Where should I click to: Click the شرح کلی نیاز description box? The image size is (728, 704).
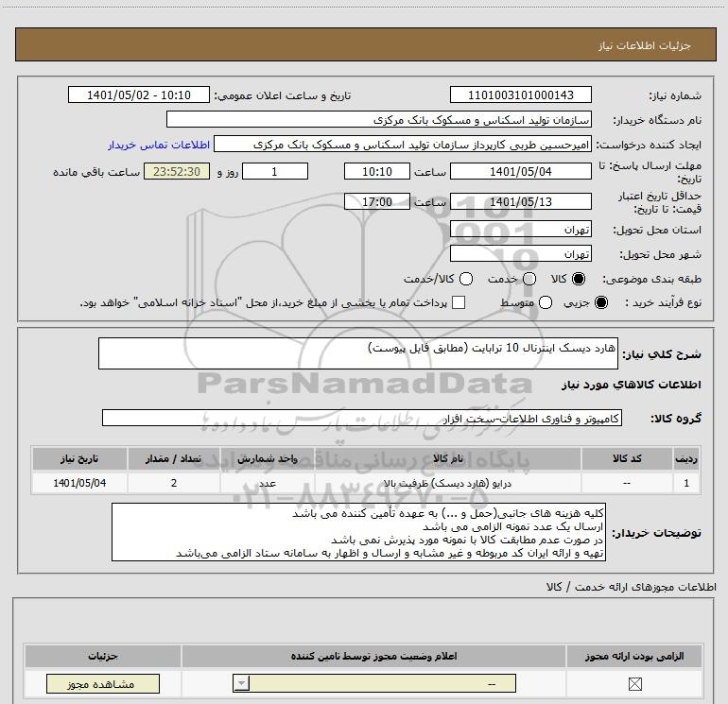358,353
